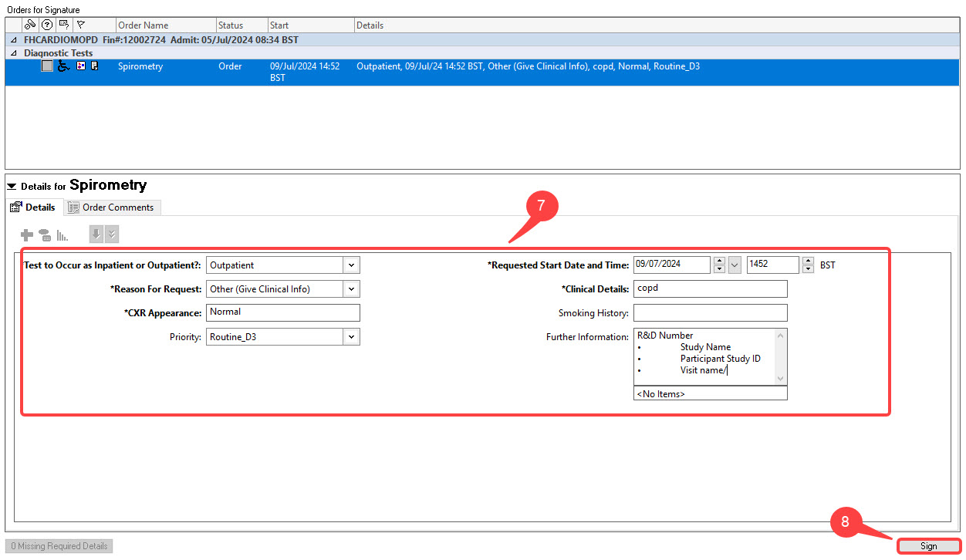Image resolution: width=966 pixels, height=560 pixels.
Task: Click the plus icon in details toolbar
Action: (x=27, y=235)
